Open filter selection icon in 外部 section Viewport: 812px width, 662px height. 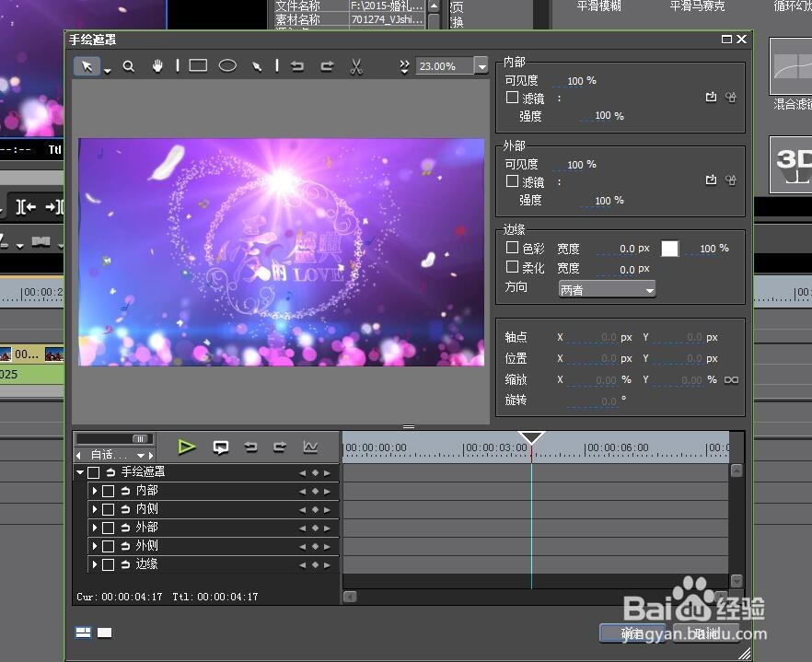click(x=711, y=180)
